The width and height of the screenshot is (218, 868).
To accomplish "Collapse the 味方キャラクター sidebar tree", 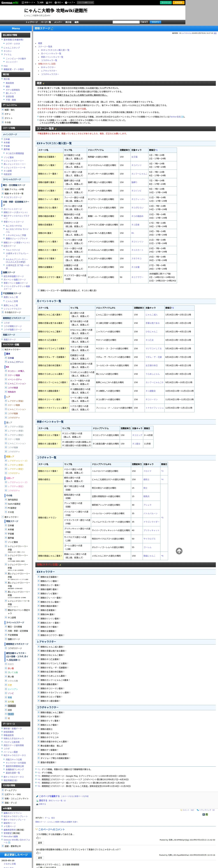I will (3, 349).
